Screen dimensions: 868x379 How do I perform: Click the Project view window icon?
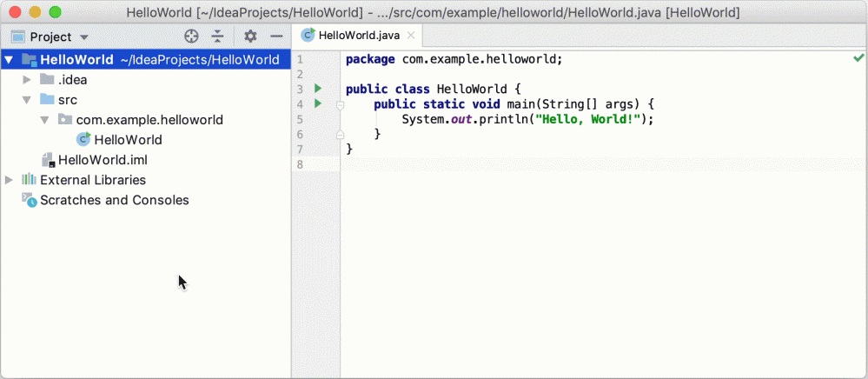[18, 37]
